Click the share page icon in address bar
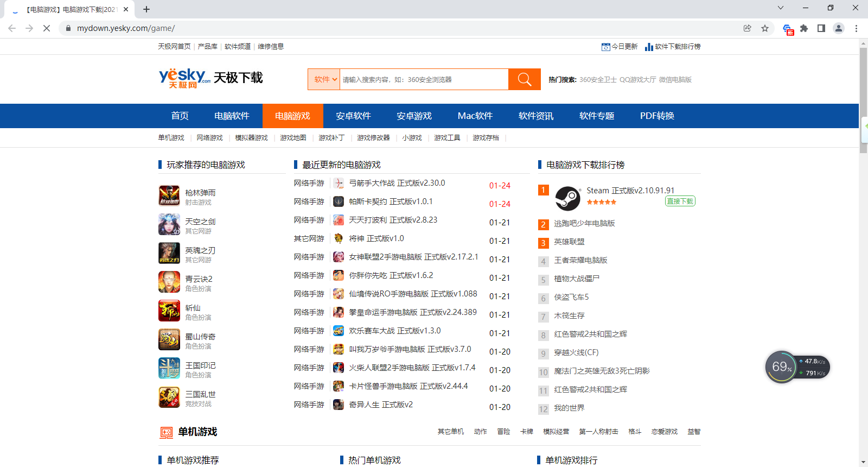 pyautogui.click(x=748, y=28)
